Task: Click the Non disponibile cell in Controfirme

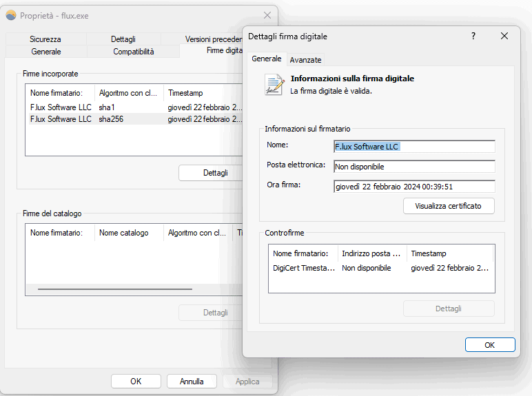Action: [x=367, y=268]
